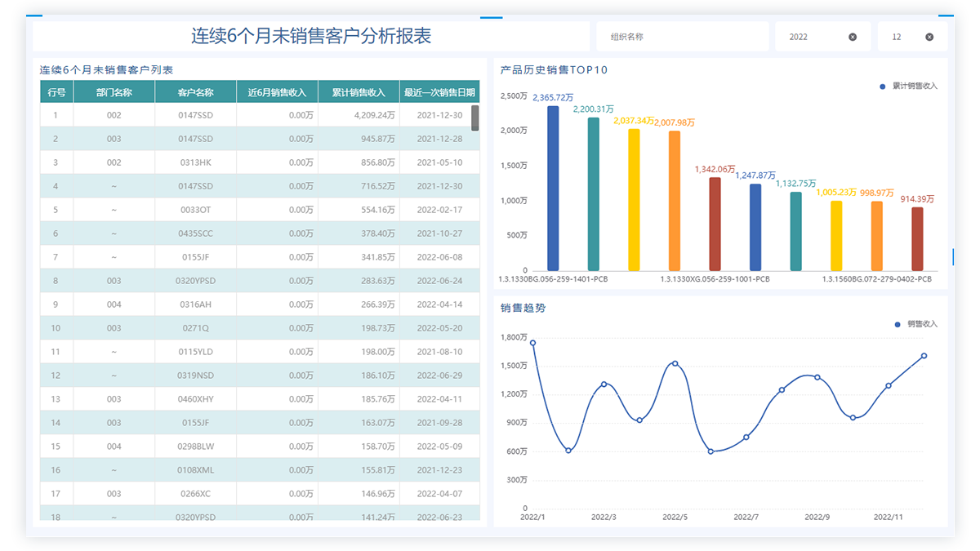Clear the 12 month filter
This screenshot has width=980, height=551.
929,37
